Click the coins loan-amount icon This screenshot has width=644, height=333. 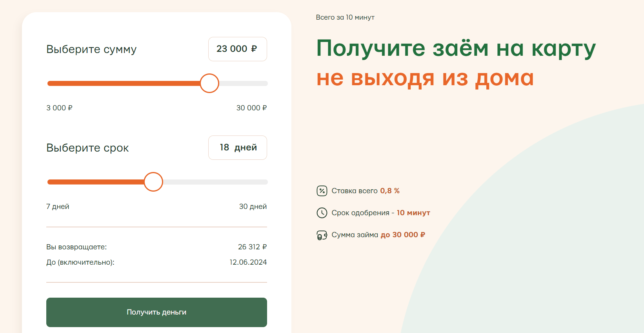pos(322,235)
